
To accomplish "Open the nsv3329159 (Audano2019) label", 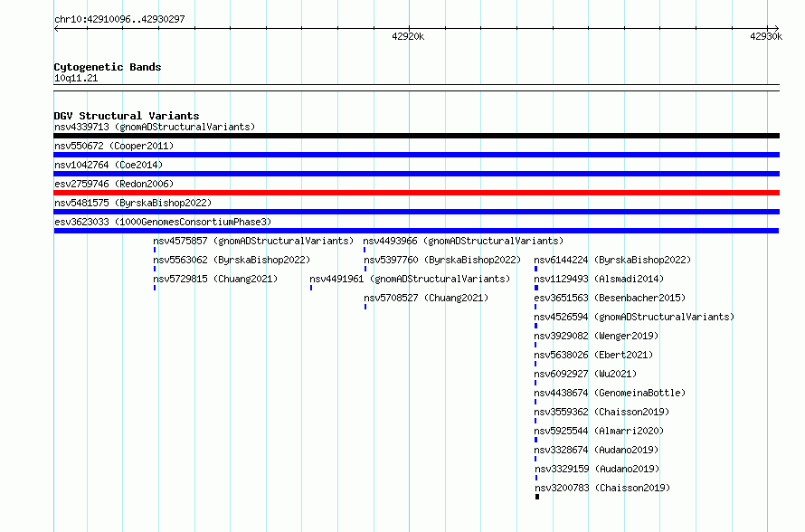I will pos(598,469).
